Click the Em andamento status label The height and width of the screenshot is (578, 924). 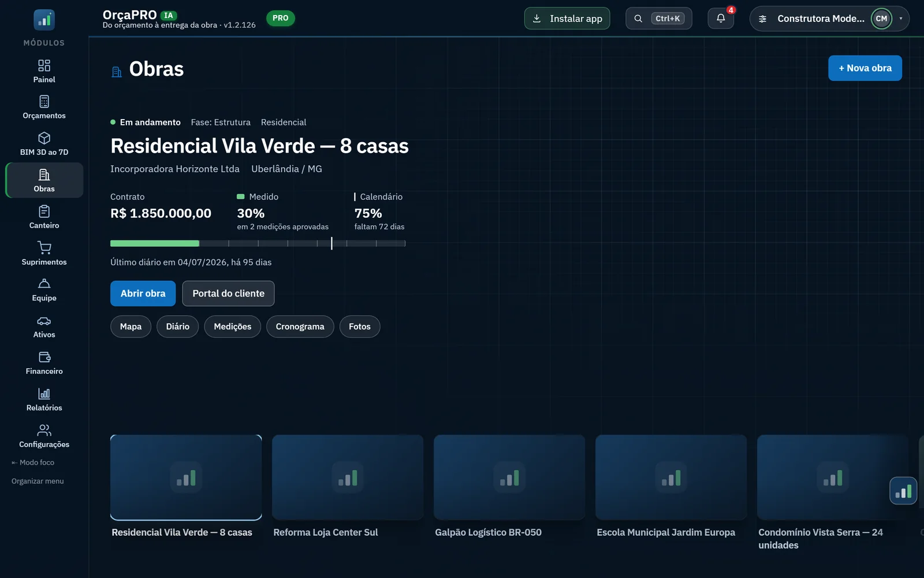click(150, 123)
